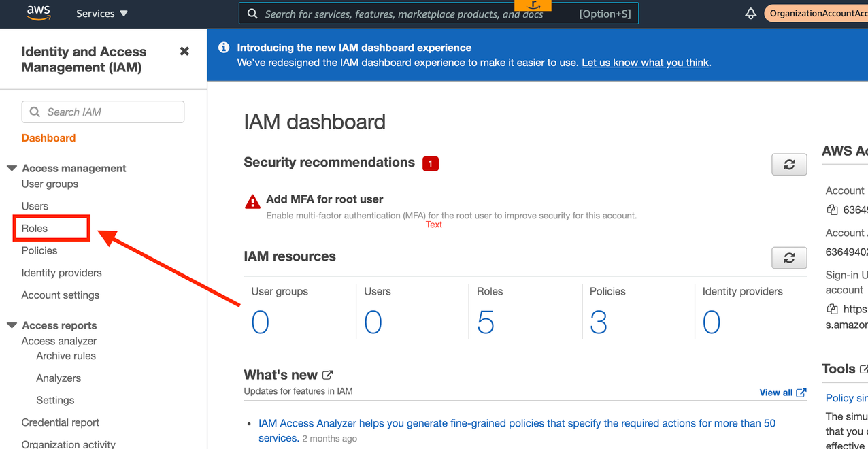Image resolution: width=868 pixels, height=449 pixels.
Task: Click the '2 months ago' timestamp
Action: tap(330, 439)
